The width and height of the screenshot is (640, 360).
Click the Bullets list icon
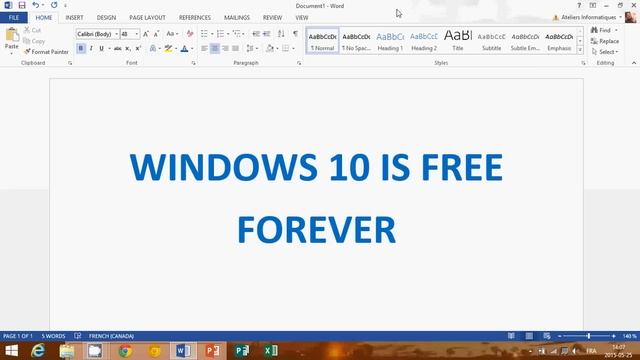pyautogui.click(x=204, y=34)
